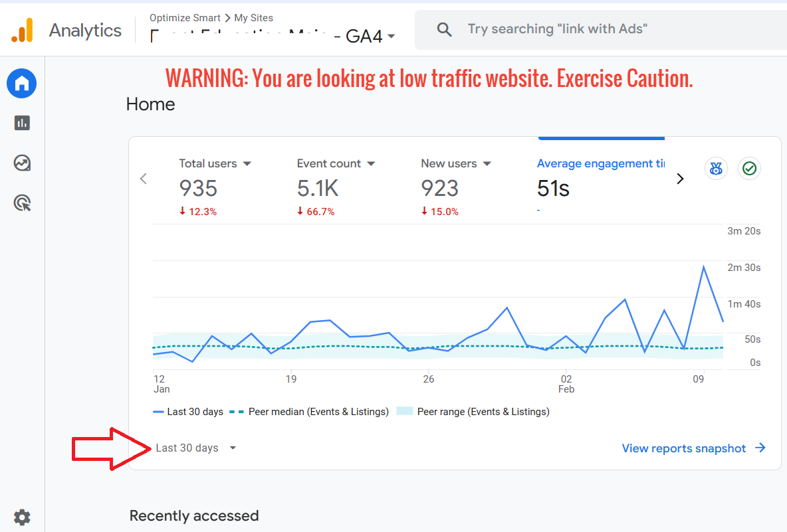This screenshot has width=787, height=532.
Task: Open My Sites from the breadcrumb
Action: pos(253,18)
